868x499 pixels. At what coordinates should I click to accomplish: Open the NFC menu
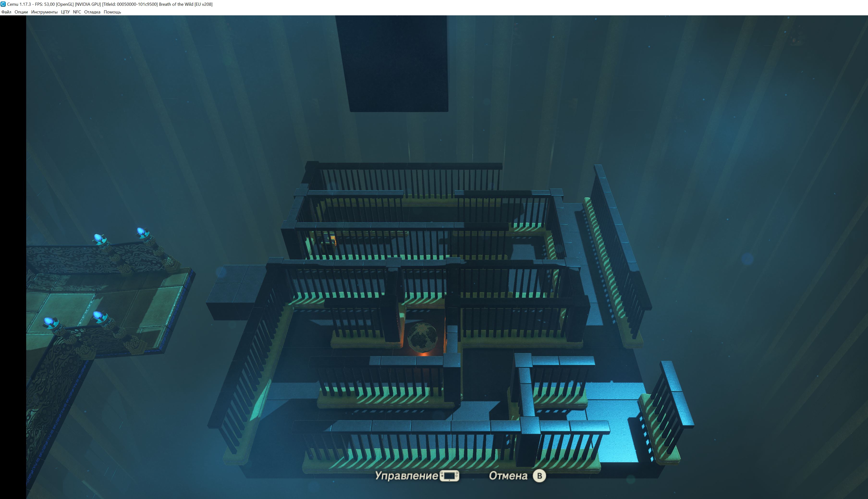(x=77, y=12)
